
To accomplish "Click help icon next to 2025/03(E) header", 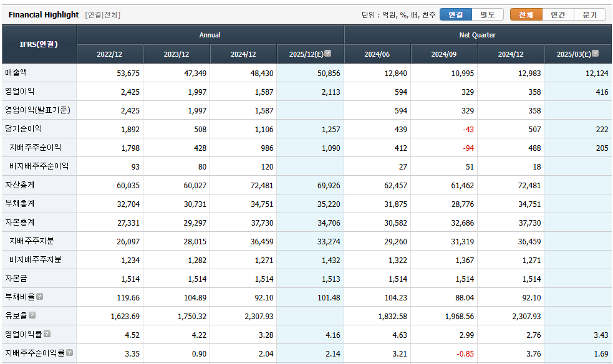I will pyautogui.click(x=596, y=54).
